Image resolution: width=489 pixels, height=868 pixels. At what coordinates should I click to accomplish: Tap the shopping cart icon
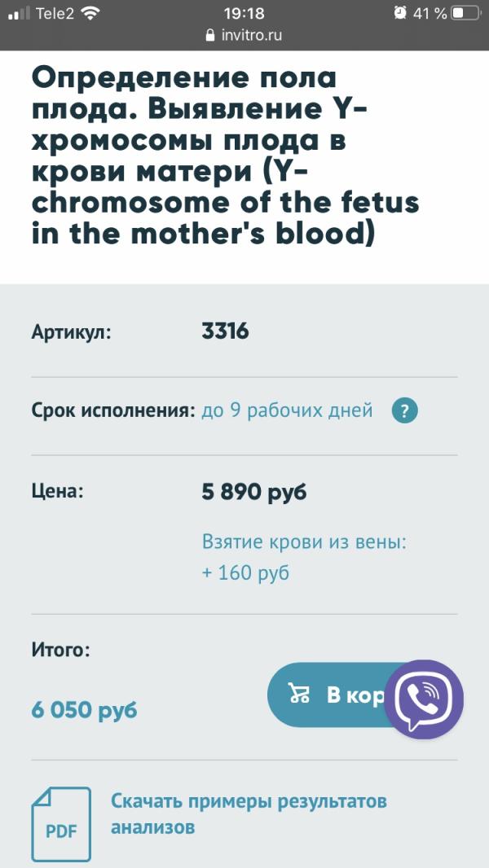click(x=299, y=695)
